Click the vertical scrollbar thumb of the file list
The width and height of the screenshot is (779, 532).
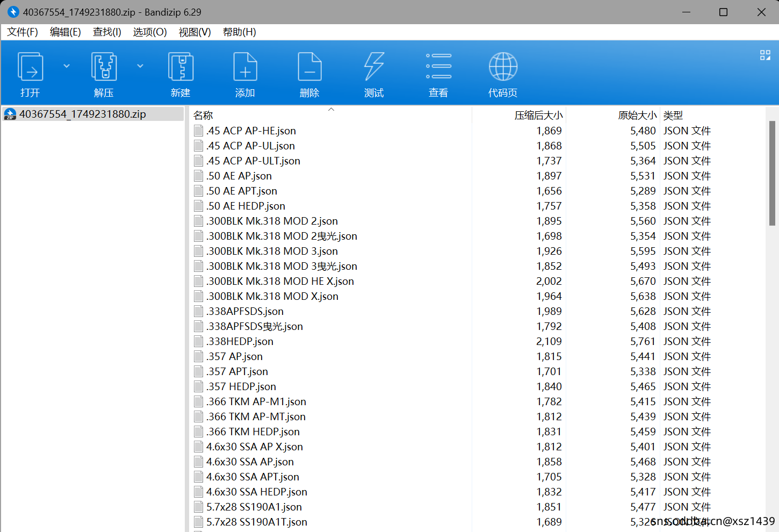point(772,173)
